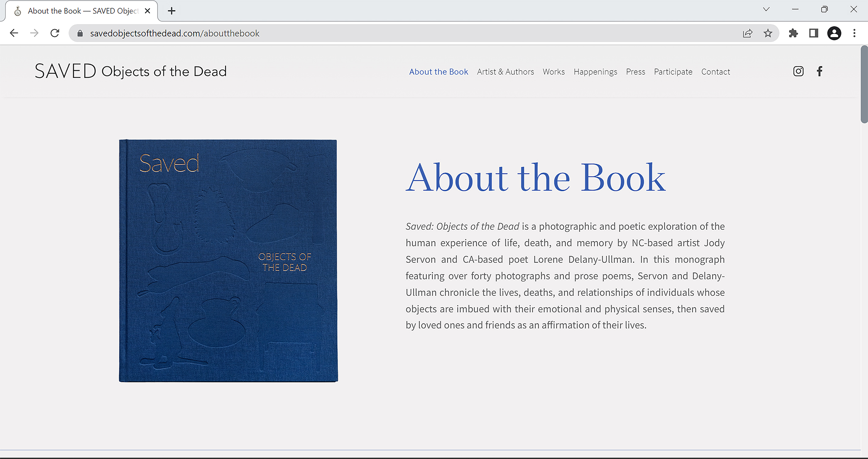Open a new browser tab

[x=171, y=11]
